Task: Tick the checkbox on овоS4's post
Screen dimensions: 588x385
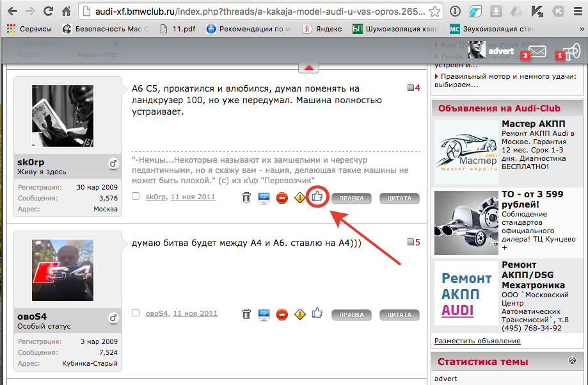Action: coord(136,313)
